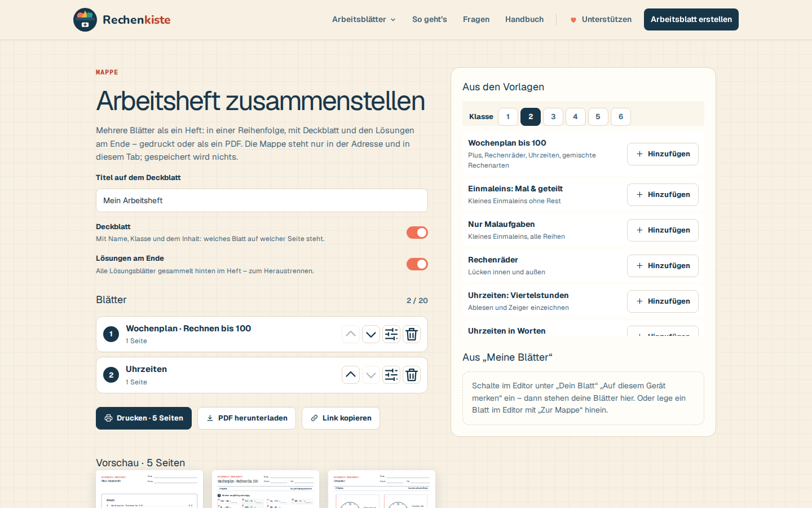Click the Uhrzeiten in Worten template title
Viewport: 812px width, 508px height.
coord(506,331)
